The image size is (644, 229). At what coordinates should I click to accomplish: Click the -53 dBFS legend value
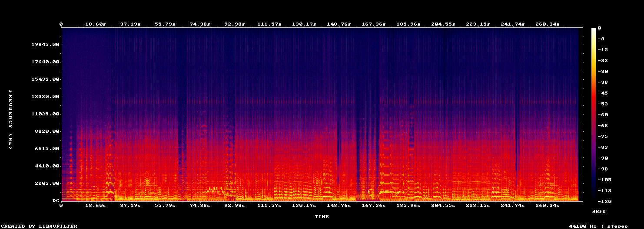[x=602, y=104]
